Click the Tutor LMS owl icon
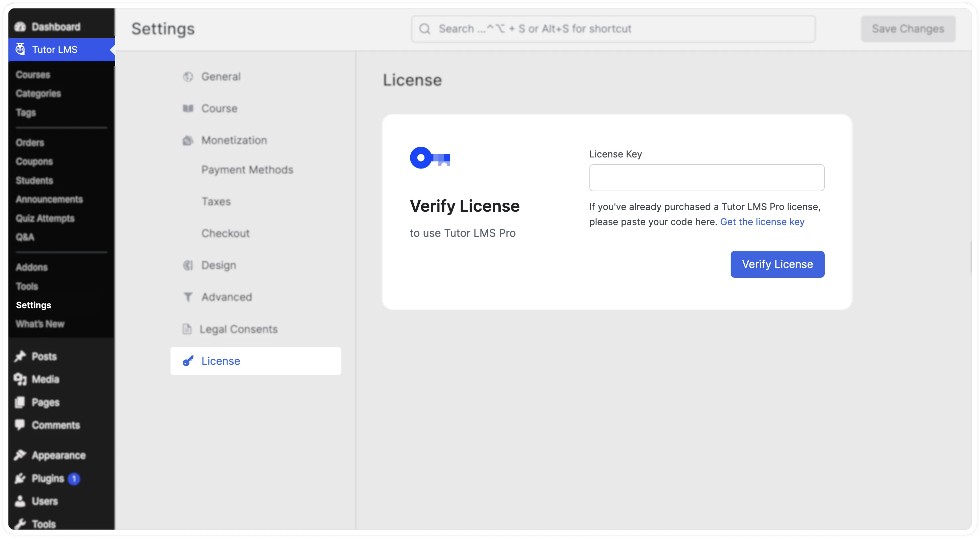 point(20,49)
